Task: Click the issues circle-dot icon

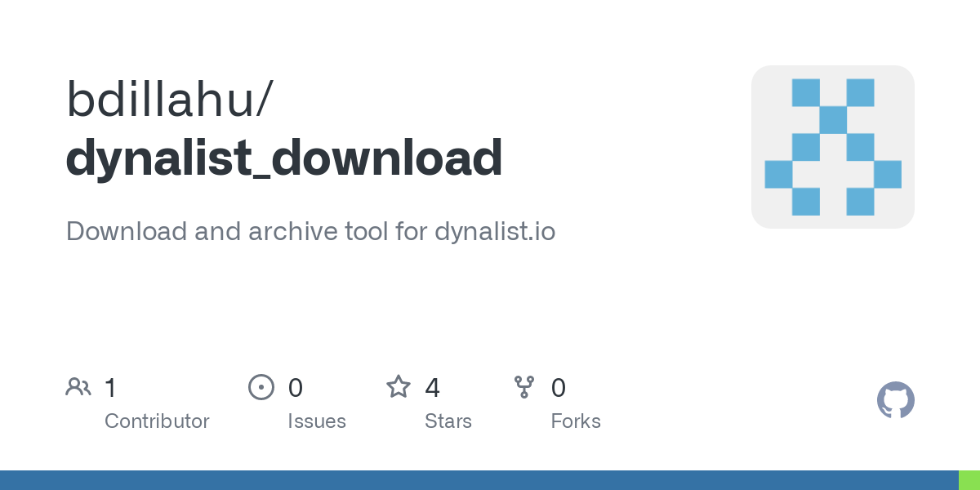Action: click(261, 387)
